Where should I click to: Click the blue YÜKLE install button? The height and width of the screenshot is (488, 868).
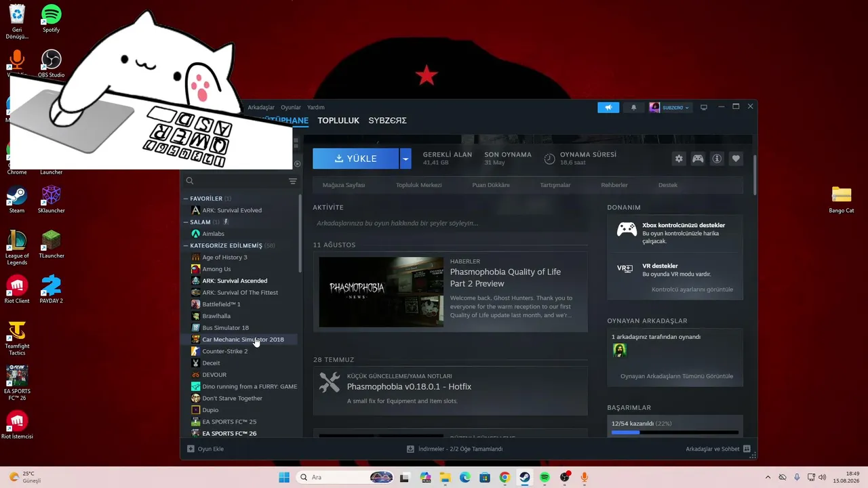tap(355, 159)
